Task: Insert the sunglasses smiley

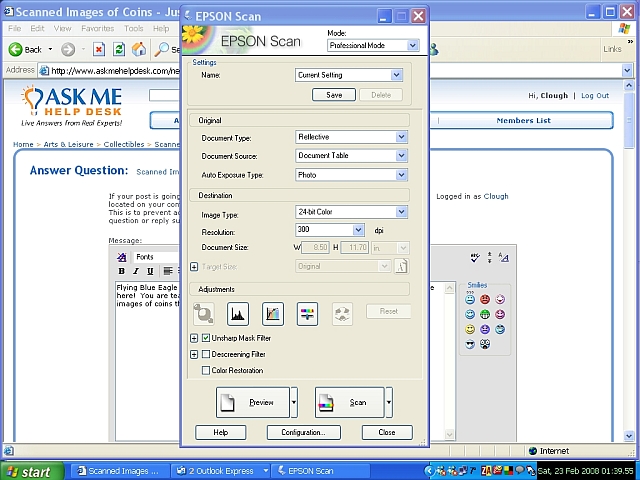Action: pyautogui.click(x=470, y=344)
